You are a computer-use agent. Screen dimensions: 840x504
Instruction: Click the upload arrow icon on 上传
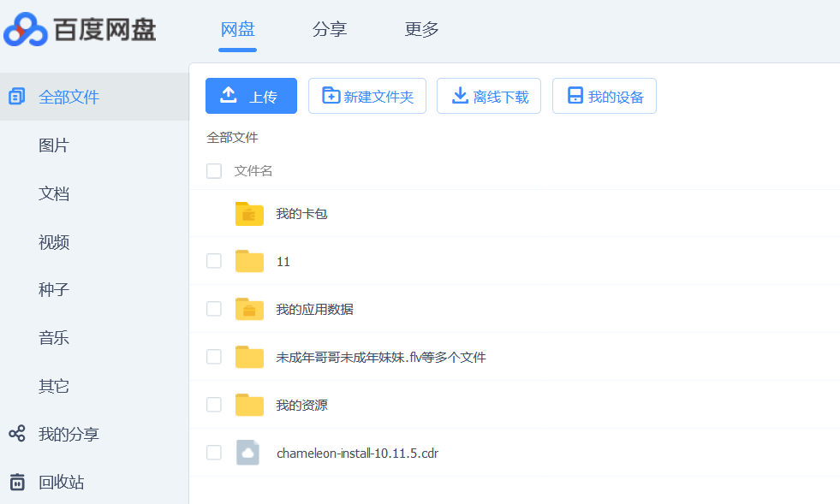pos(229,95)
